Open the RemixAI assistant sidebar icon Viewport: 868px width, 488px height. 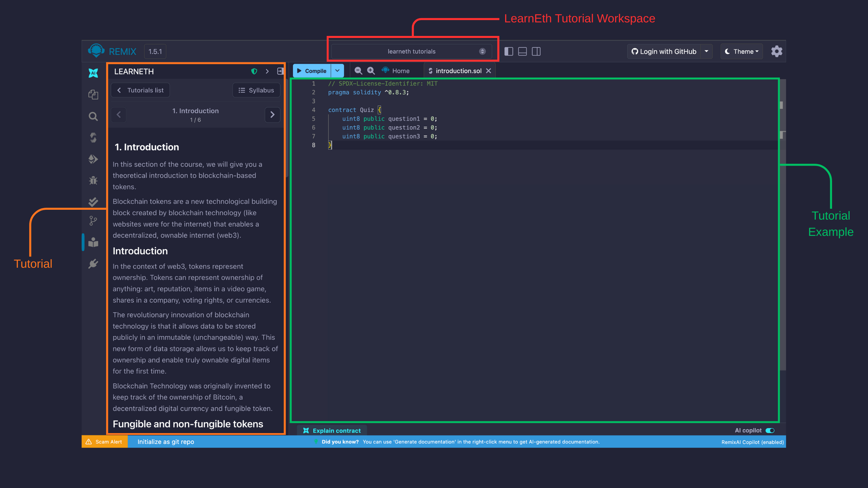coord(93,73)
